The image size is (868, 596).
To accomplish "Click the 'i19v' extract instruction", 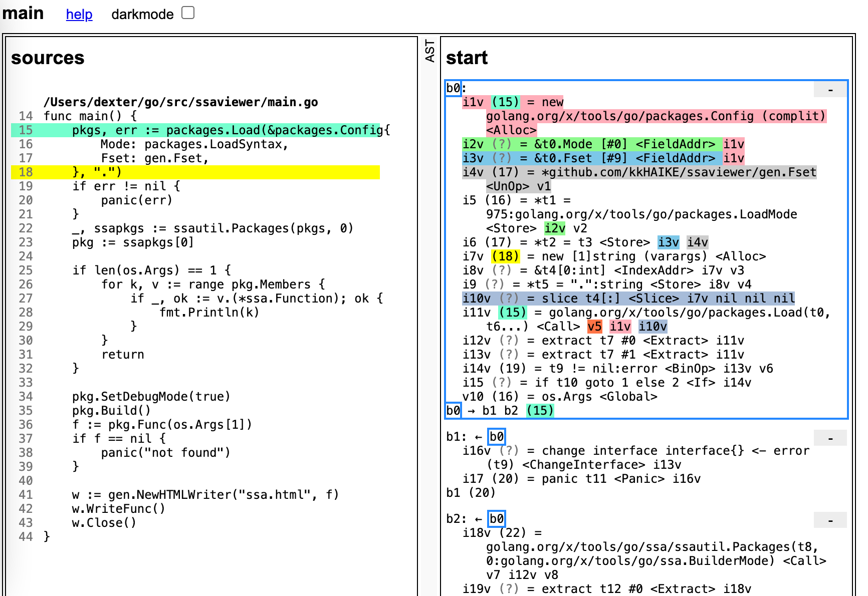I will pyautogui.click(x=607, y=589).
